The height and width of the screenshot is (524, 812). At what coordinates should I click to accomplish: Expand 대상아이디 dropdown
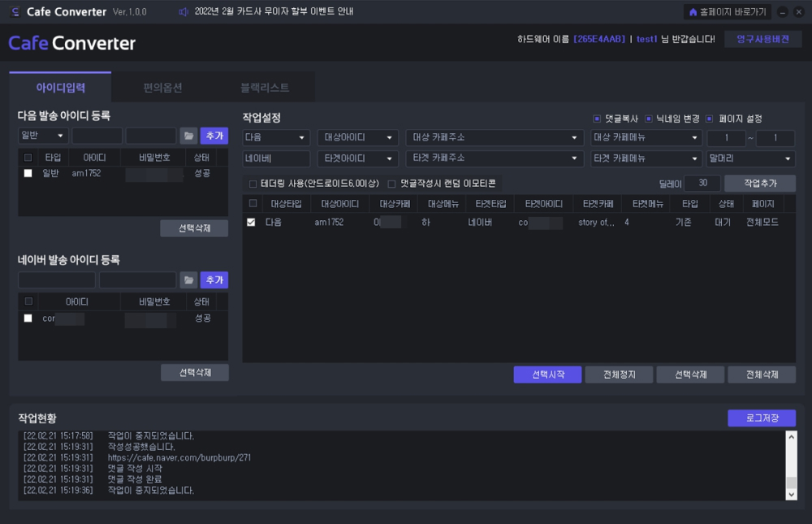[358, 137]
